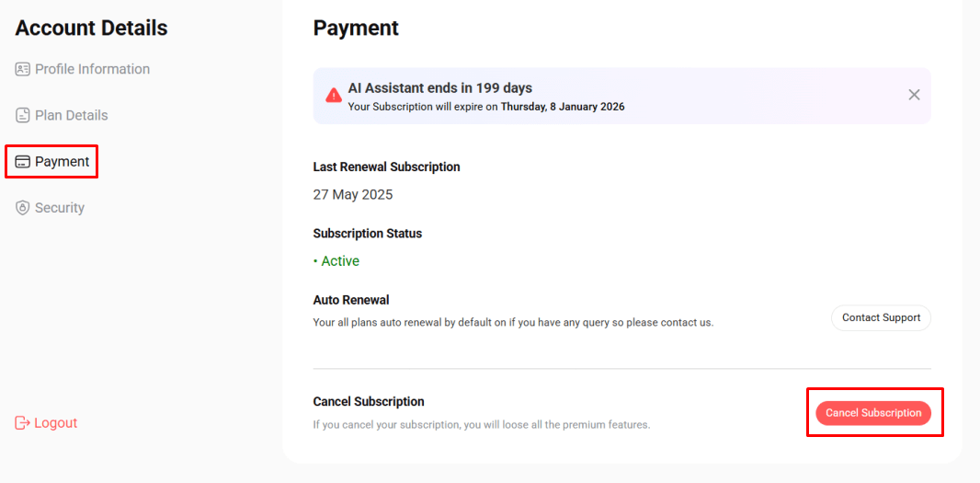Log out using the Logout link
The image size is (980, 483).
coord(46,423)
